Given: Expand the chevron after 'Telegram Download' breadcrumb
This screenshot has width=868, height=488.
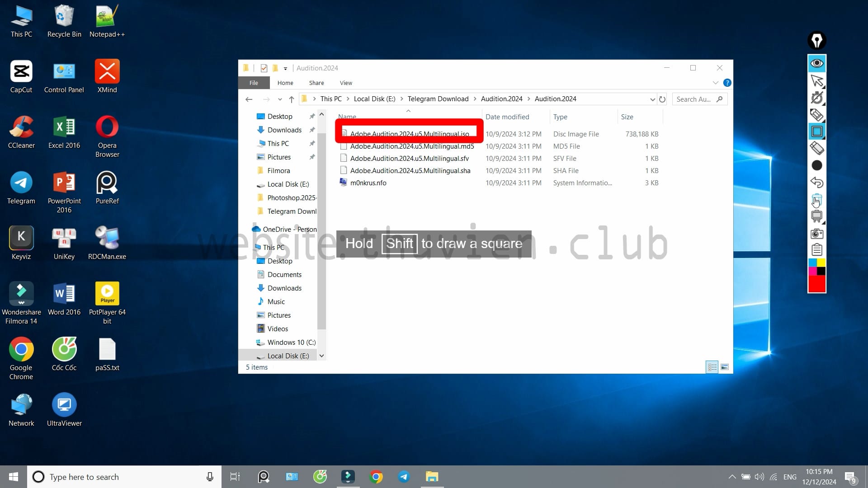Looking at the screenshot, I should point(475,99).
